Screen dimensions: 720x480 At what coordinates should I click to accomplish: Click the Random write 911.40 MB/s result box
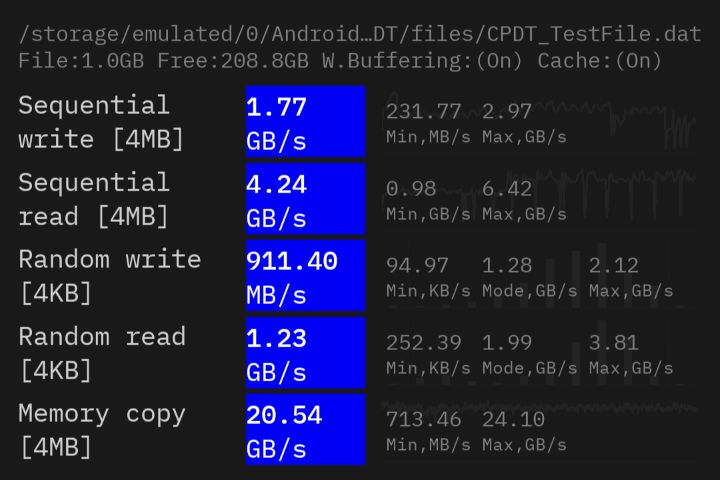305,276
